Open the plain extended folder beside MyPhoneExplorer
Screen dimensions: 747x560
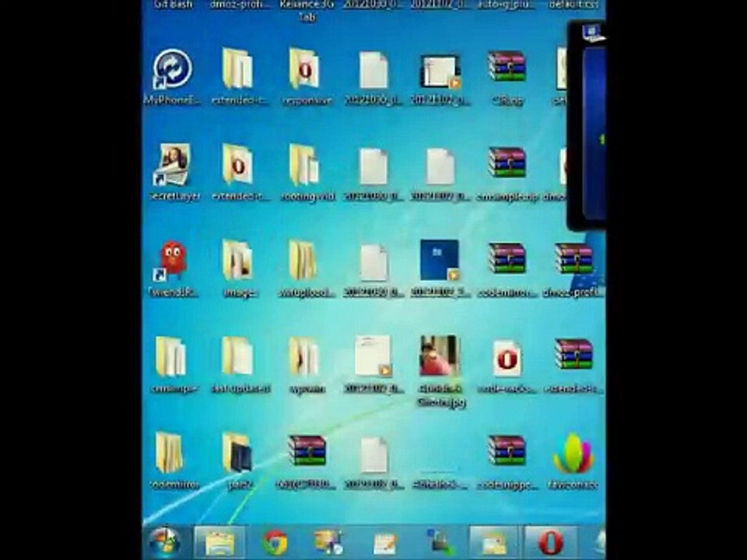point(237,68)
